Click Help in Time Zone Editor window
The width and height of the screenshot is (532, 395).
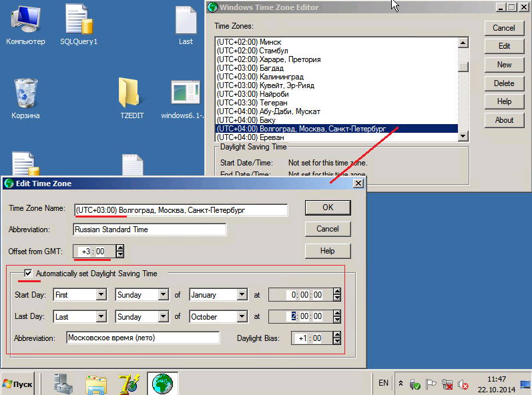504,101
